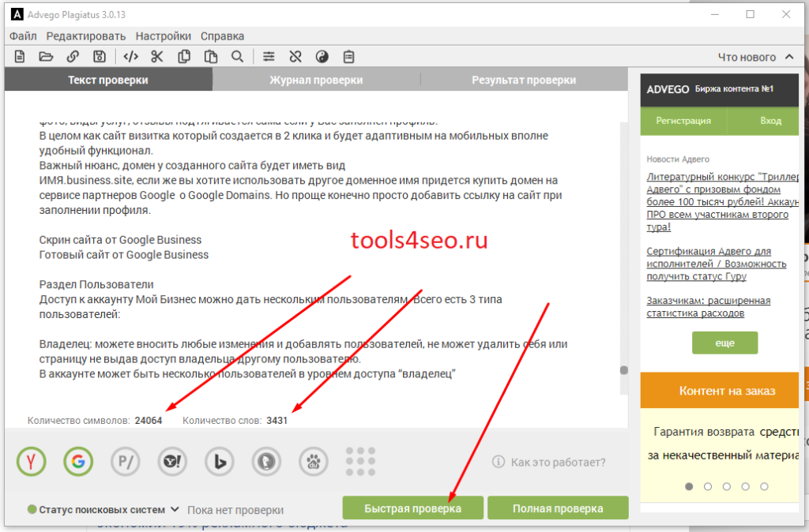Toggle Bing search engine
The image size is (809, 532).
coord(220,462)
